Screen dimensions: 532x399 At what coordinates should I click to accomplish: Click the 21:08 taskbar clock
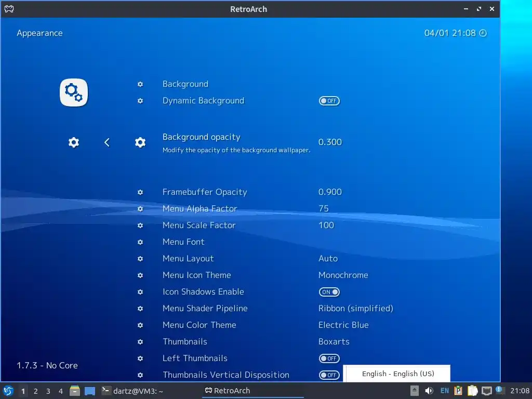tap(520, 391)
